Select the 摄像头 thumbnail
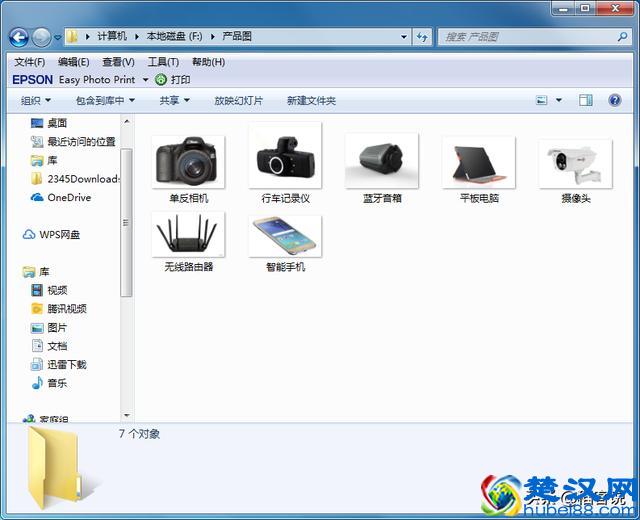This screenshot has height=520, width=640. 576,164
